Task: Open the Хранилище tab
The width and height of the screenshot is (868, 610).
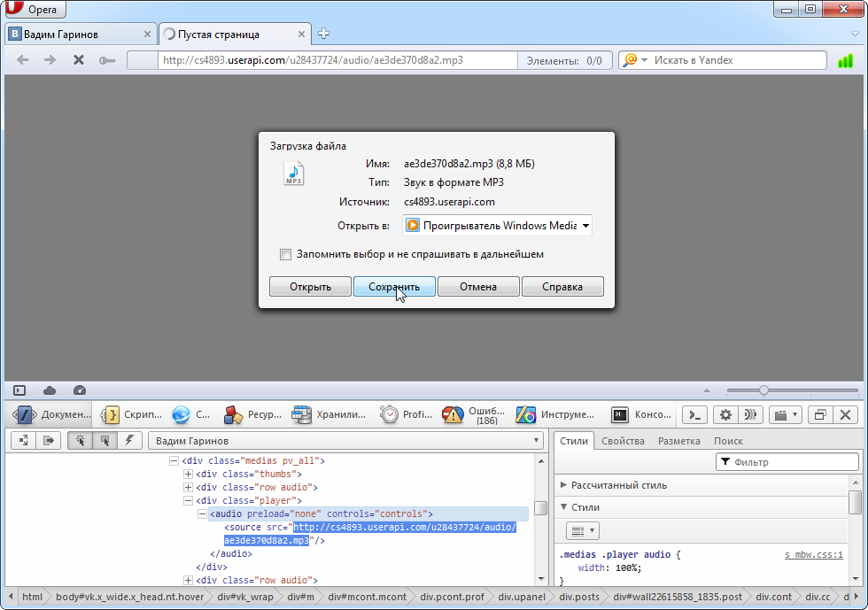Action: 329,414
